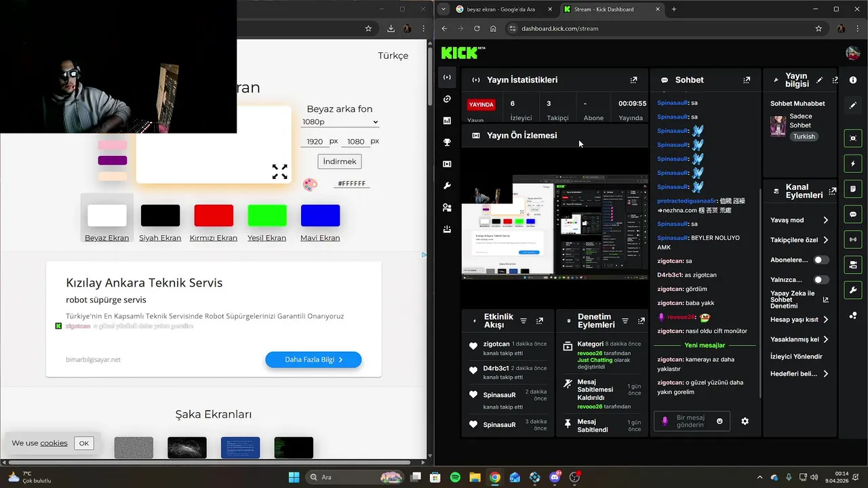
Task: Select the Siyah Ekran black swatch
Action: (x=160, y=216)
